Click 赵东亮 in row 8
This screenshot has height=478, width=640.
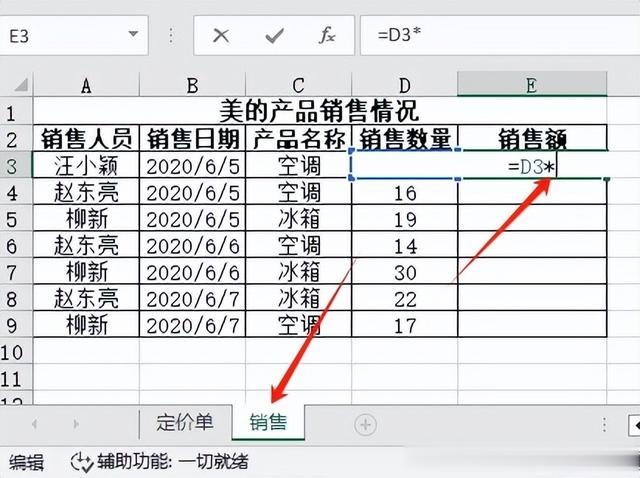point(86,298)
